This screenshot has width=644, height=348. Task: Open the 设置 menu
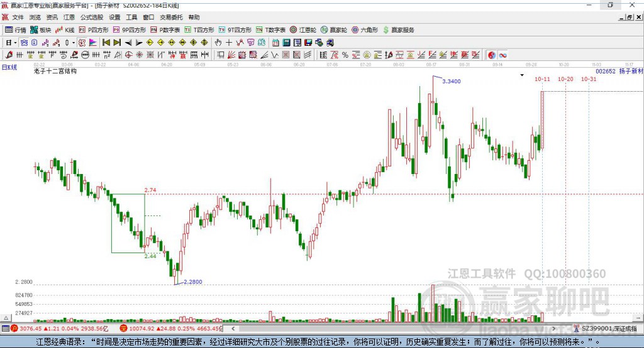[114, 17]
